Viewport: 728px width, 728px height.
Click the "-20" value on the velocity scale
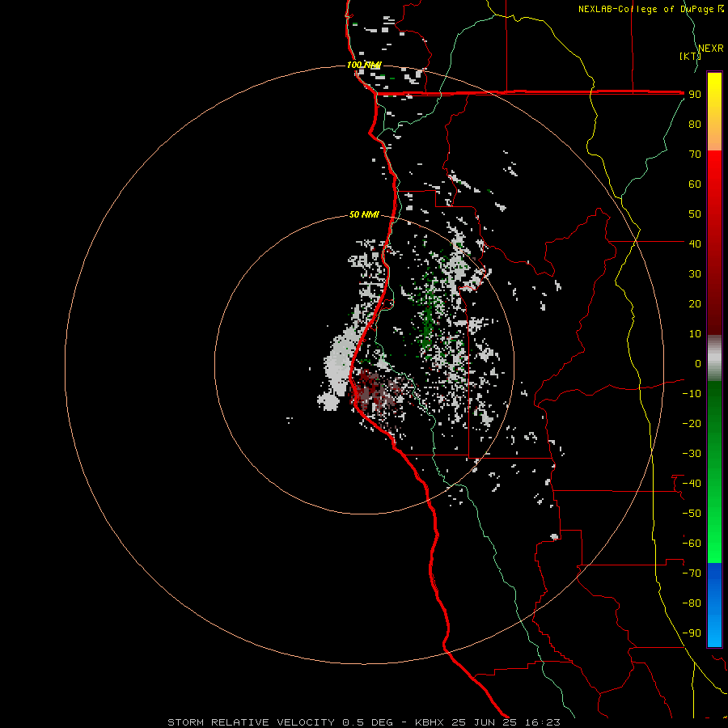[692, 423]
